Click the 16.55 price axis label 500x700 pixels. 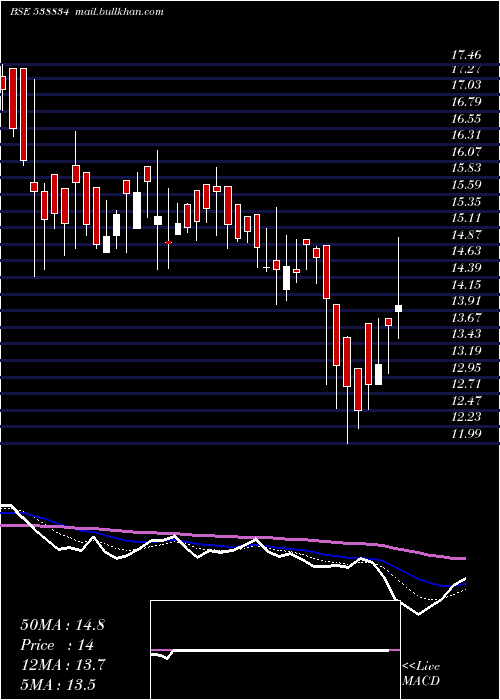coord(466,119)
